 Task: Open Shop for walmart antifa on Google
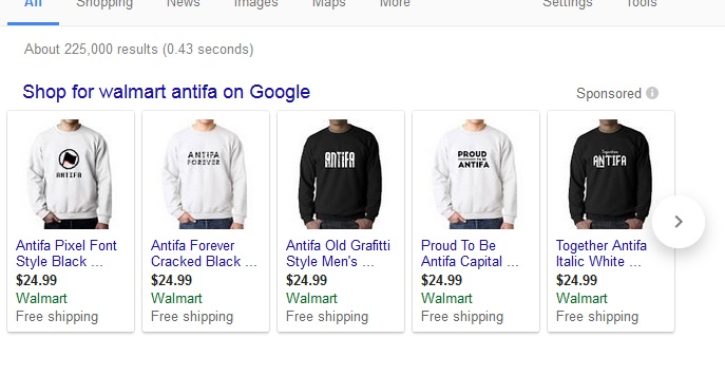click(166, 92)
